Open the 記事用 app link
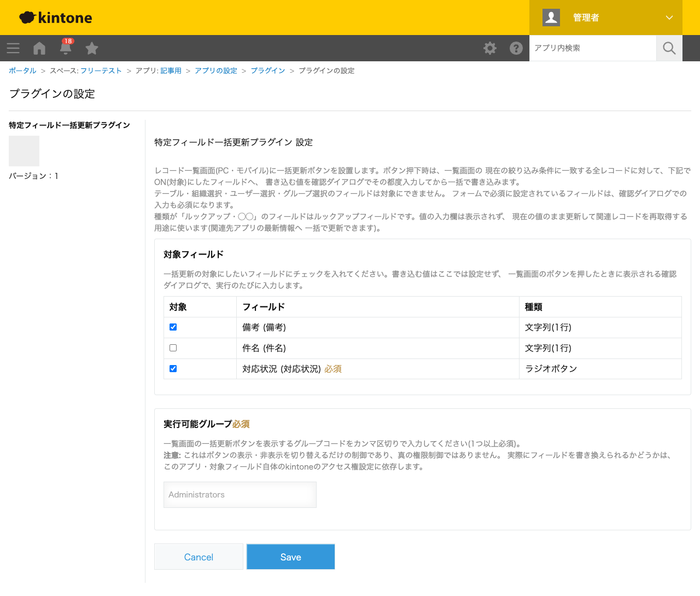 point(171,71)
